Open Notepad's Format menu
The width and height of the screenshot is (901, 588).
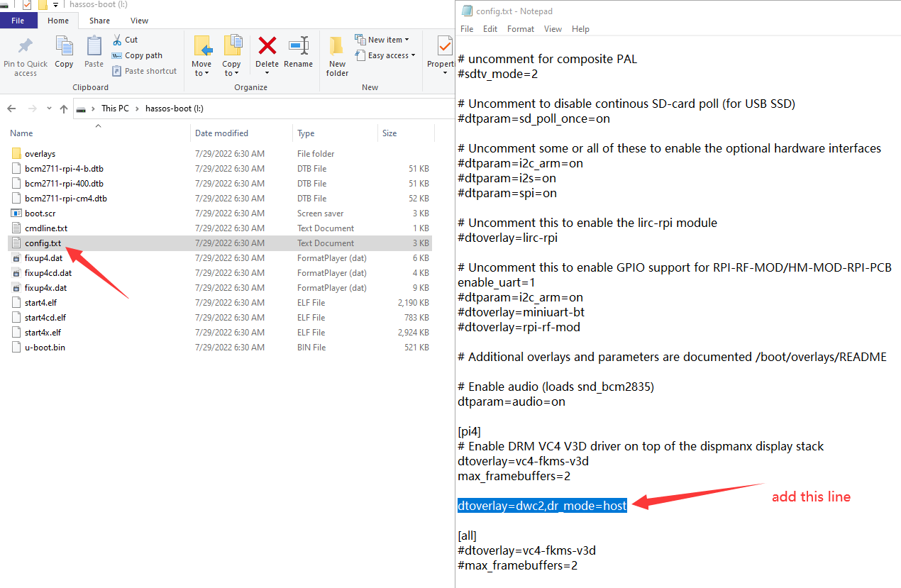(520, 29)
